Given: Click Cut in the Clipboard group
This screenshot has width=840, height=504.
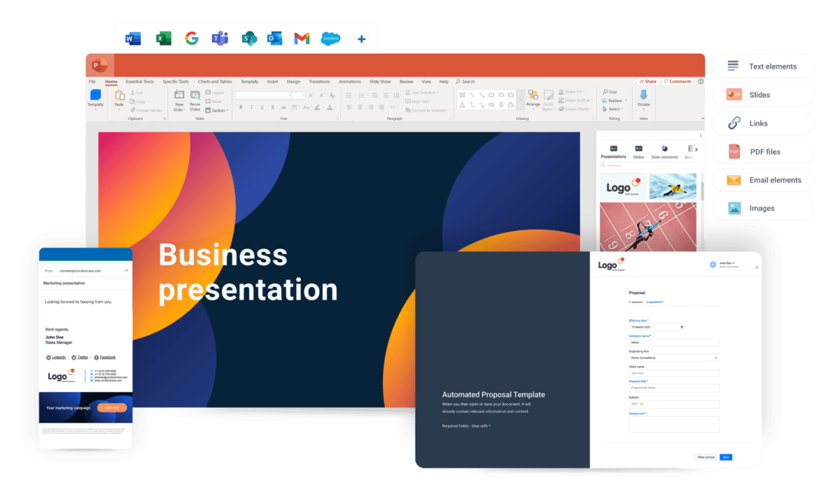Looking at the screenshot, I should 136,92.
